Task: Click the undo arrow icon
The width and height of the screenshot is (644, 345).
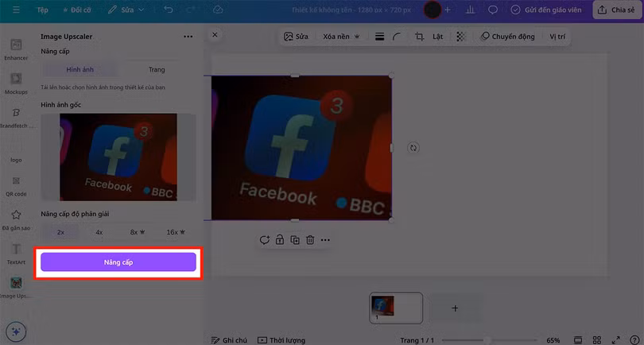Action: (168, 10)
